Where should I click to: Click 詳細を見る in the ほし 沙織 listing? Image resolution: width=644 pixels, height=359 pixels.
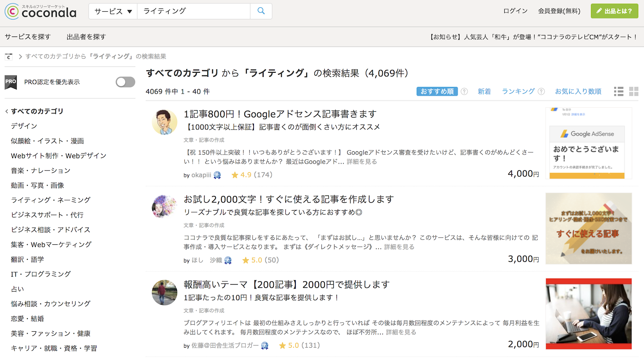[399, 247]
